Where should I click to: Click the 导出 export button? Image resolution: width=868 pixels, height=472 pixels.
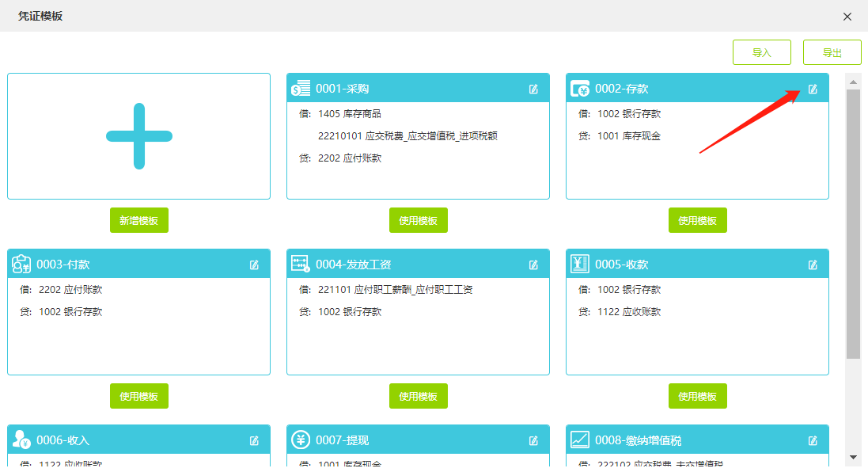(832, 52)
